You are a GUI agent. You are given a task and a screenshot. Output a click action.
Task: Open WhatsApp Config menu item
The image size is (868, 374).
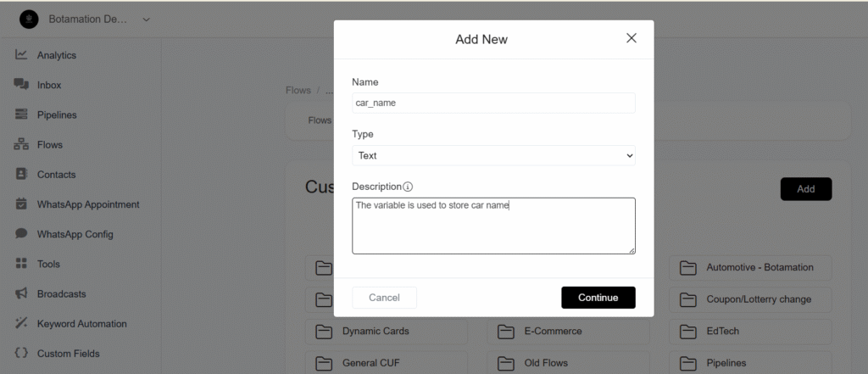click(75, 234)
